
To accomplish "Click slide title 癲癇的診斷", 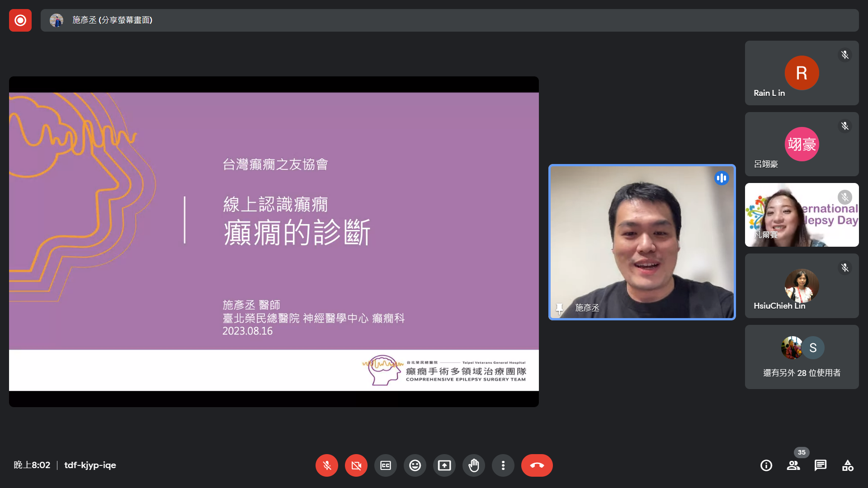I will coord(297,233).
